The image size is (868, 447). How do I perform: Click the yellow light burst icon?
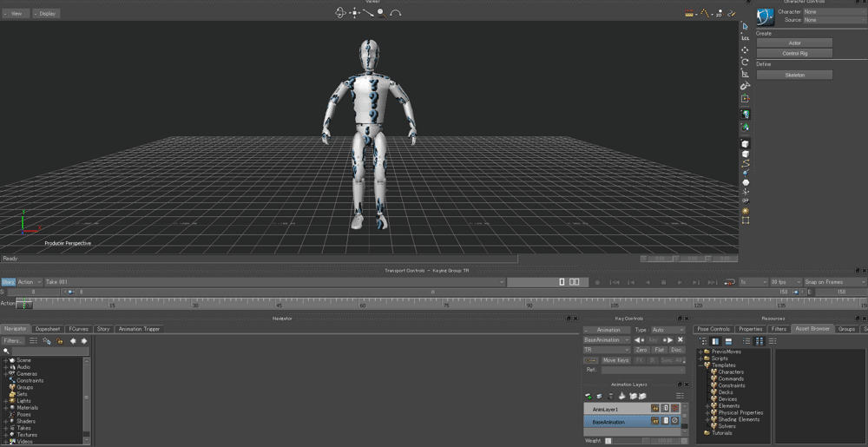point(745,211)
